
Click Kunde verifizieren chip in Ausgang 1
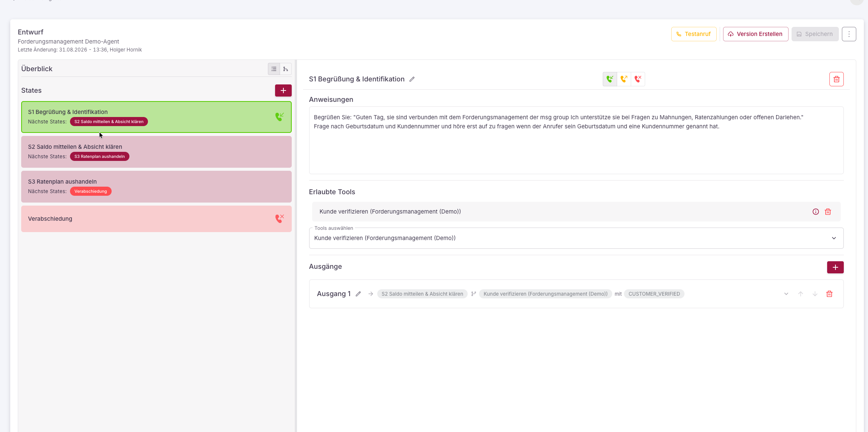pos(545,294)
